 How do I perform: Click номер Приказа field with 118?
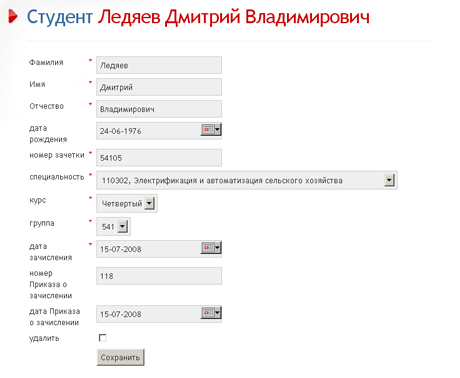[159, 276]
